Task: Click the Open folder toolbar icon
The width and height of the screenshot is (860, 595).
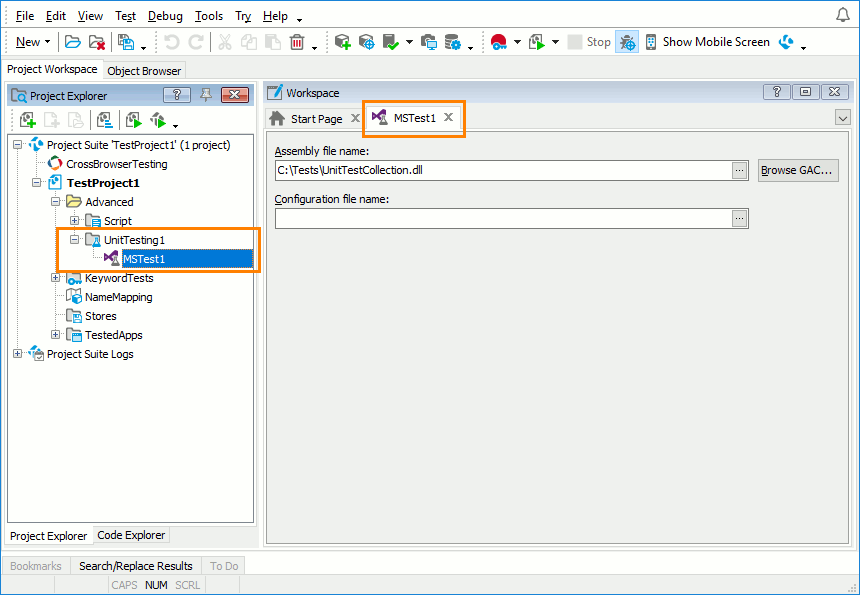Action: click(73, 42)
